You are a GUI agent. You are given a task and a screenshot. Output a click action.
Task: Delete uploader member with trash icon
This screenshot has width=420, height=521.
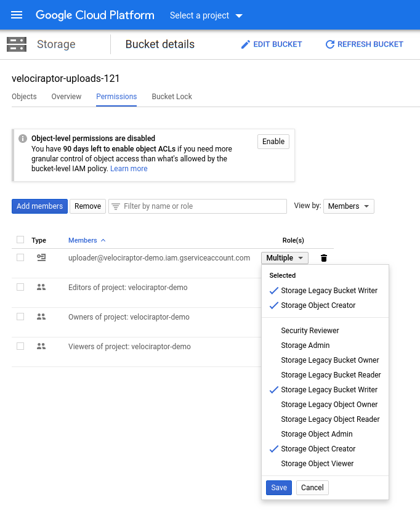point(324,258)
